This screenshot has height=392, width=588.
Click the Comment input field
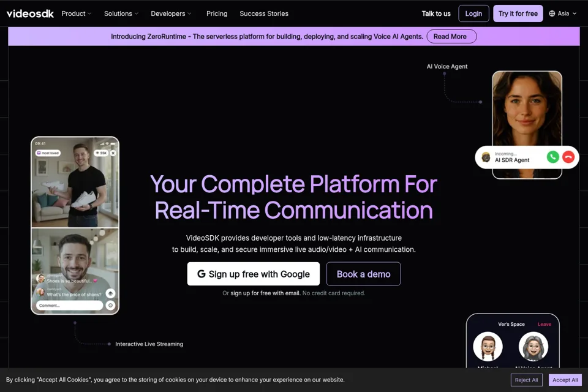pos(69,306)
